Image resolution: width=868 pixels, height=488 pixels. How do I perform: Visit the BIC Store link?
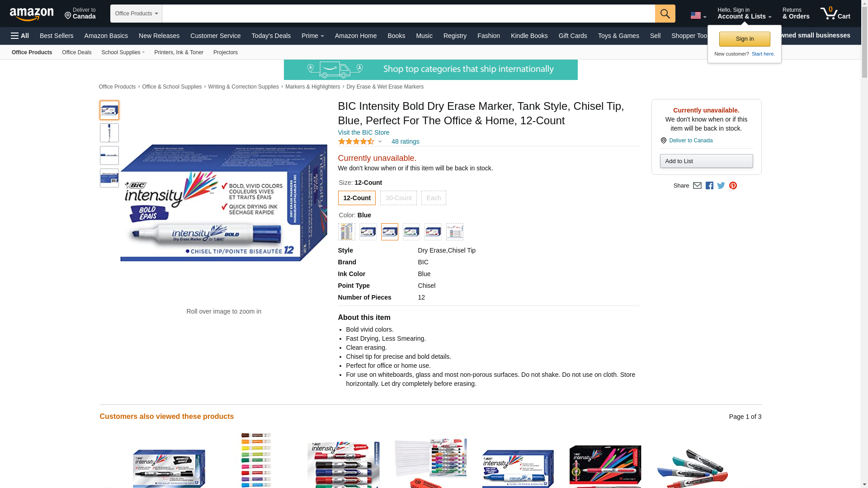(363, 132)
